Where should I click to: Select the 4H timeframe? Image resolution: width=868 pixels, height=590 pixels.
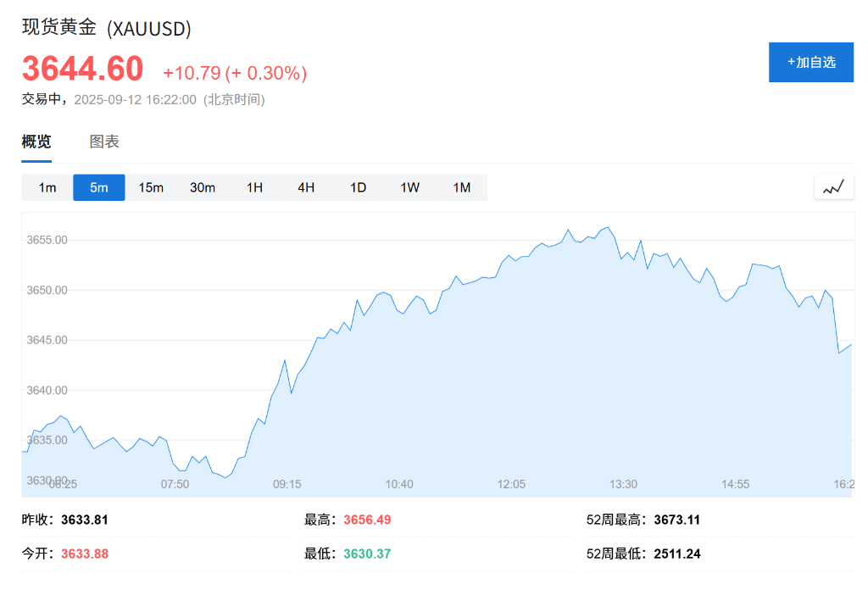tap(306, 187)
